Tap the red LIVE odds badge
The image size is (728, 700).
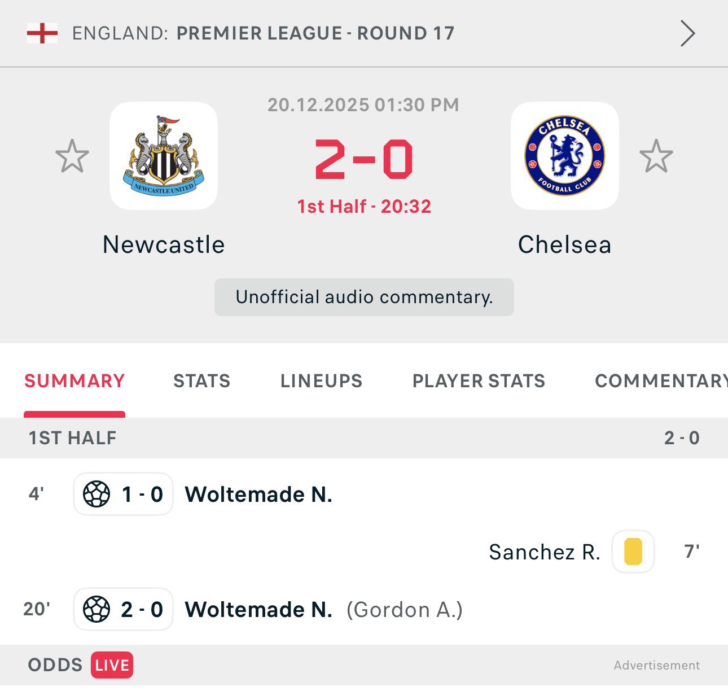click(112, 665)
